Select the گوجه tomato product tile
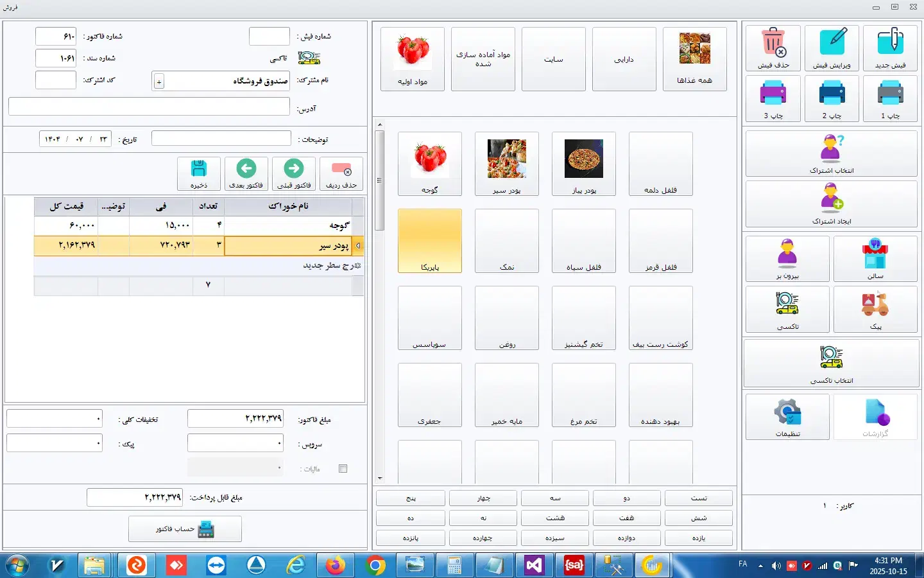The height and width of the screenshot is (578, 924). 429,164
